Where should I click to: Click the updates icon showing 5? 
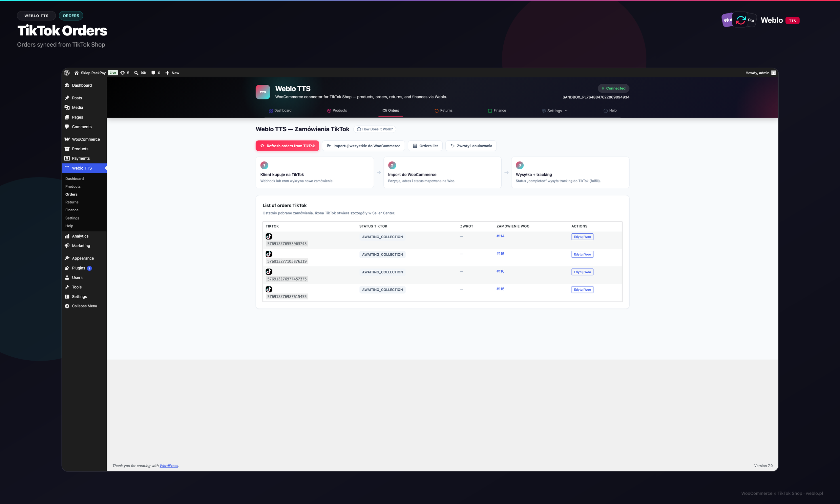point(123,73)
